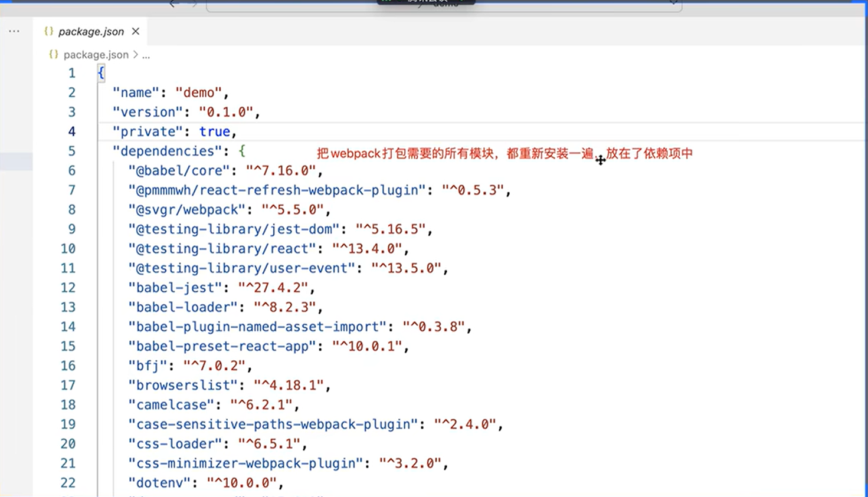Close the package.json editor tab
The width and height of the screenshot is (868, 497).
[136, 31]
